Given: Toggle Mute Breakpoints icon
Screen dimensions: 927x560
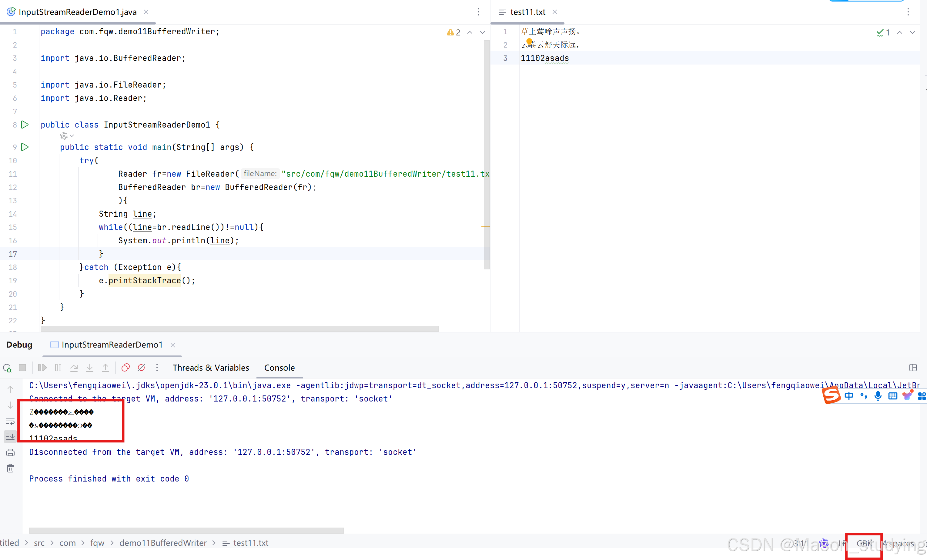Looking at the screenshot, I should pos(142,368).
